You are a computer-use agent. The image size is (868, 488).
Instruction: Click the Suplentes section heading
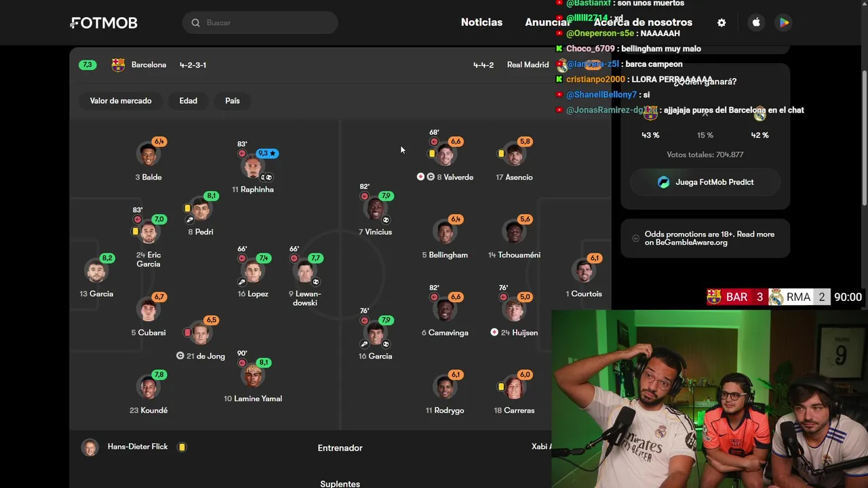pyautogui.click(x=340, y=483)
